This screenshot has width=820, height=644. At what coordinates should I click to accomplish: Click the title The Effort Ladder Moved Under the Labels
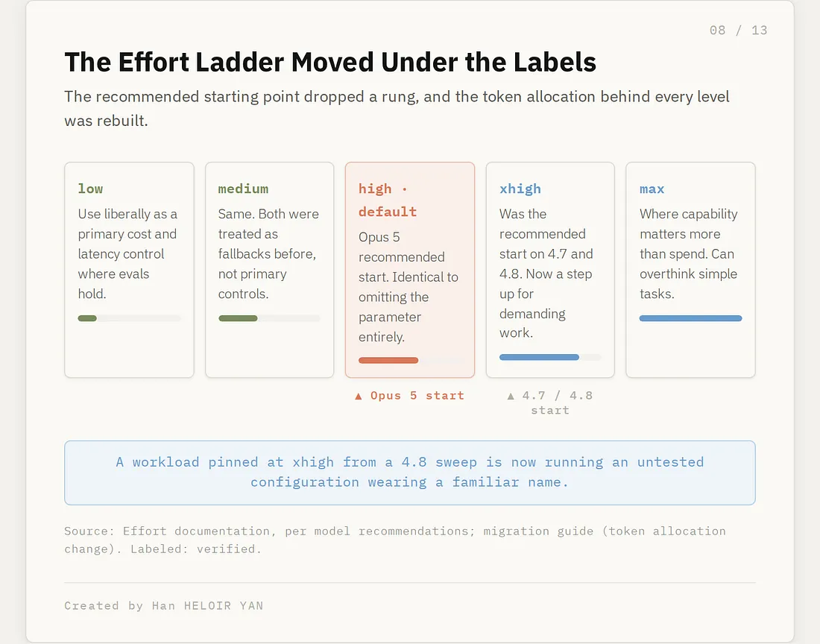coord(330,62)
